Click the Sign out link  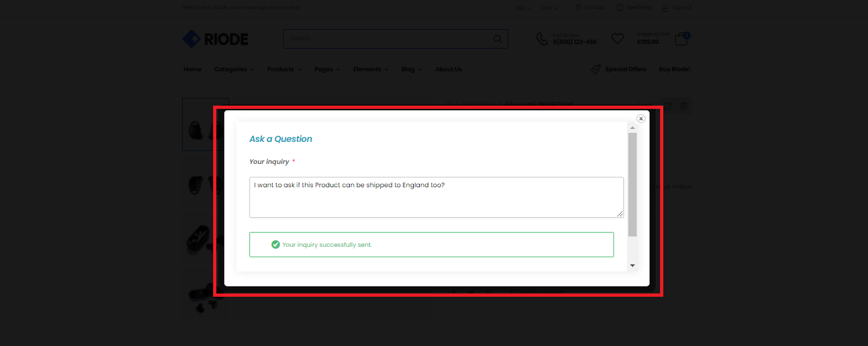click(676, 8)
